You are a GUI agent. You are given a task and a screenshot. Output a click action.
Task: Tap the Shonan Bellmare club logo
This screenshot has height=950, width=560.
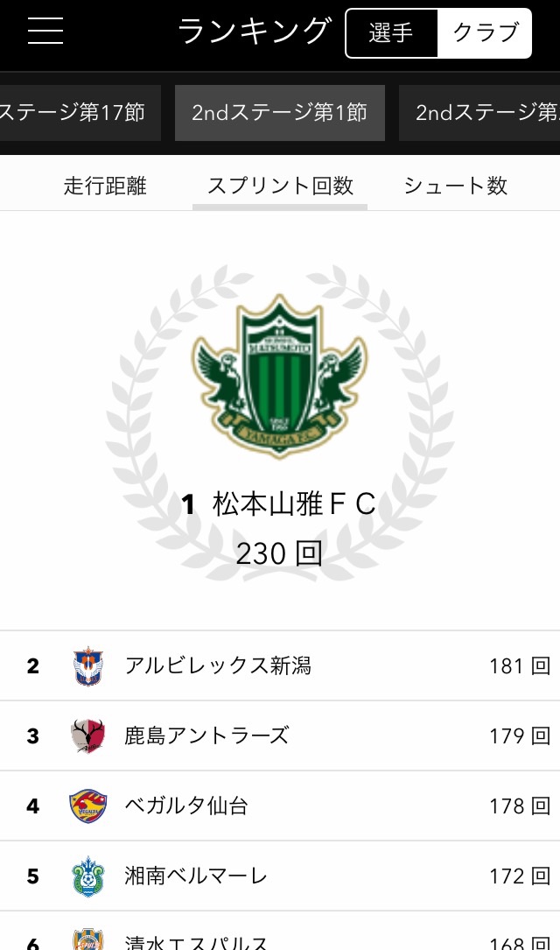87,876
